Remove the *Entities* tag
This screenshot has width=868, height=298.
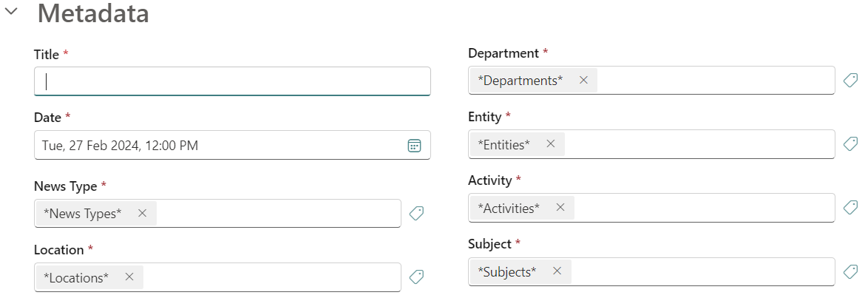(x=551, y=144)
